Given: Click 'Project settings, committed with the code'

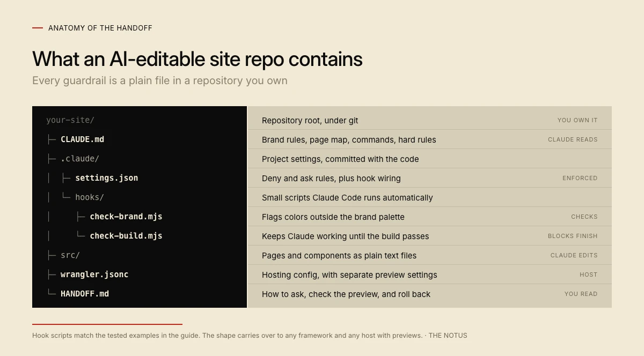Looking at the screenshot, I should (x=340, y=159).
